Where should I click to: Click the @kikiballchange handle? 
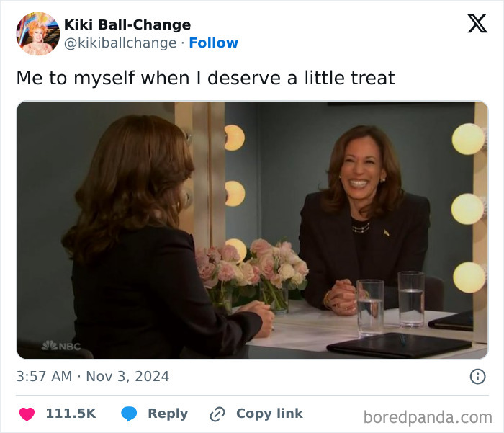pyautogui.click(x=120, y=43)
